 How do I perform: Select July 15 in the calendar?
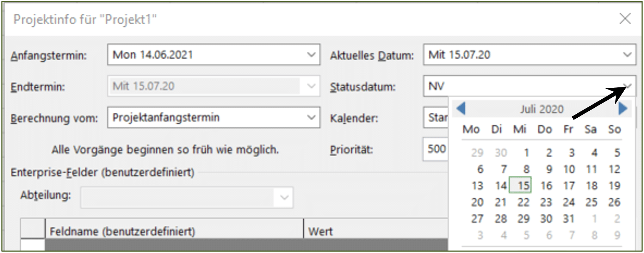pyautogui.click(x=524, y=185)
